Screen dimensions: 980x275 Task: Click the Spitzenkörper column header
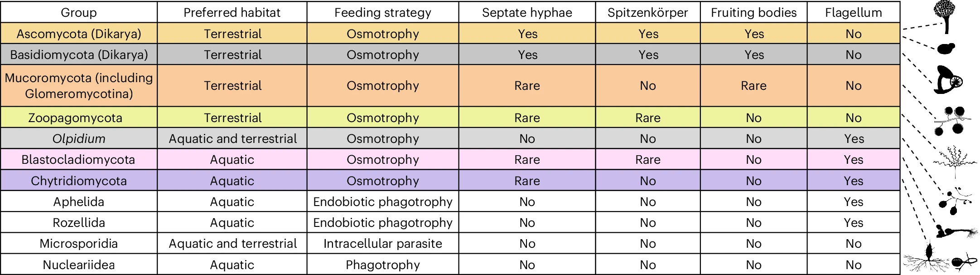coord(647,12)
